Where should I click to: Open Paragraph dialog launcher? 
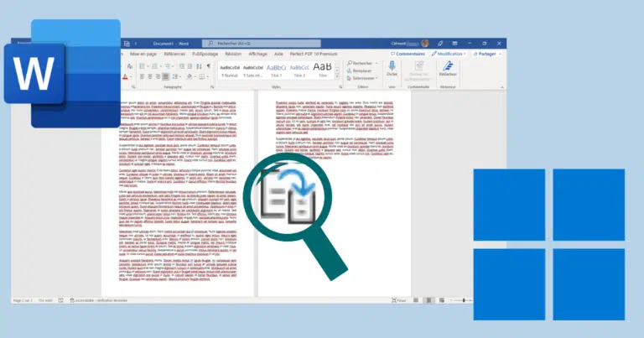tap(212, 87)
